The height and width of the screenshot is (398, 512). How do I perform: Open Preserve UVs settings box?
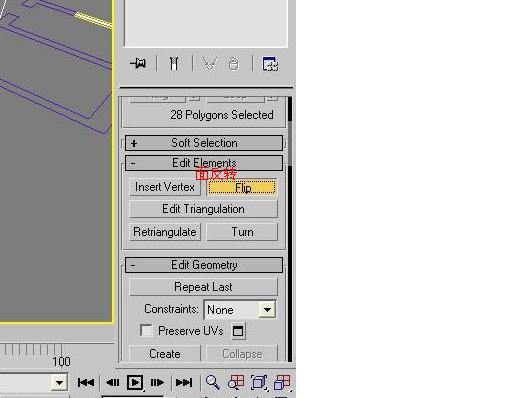click(238, 331)
